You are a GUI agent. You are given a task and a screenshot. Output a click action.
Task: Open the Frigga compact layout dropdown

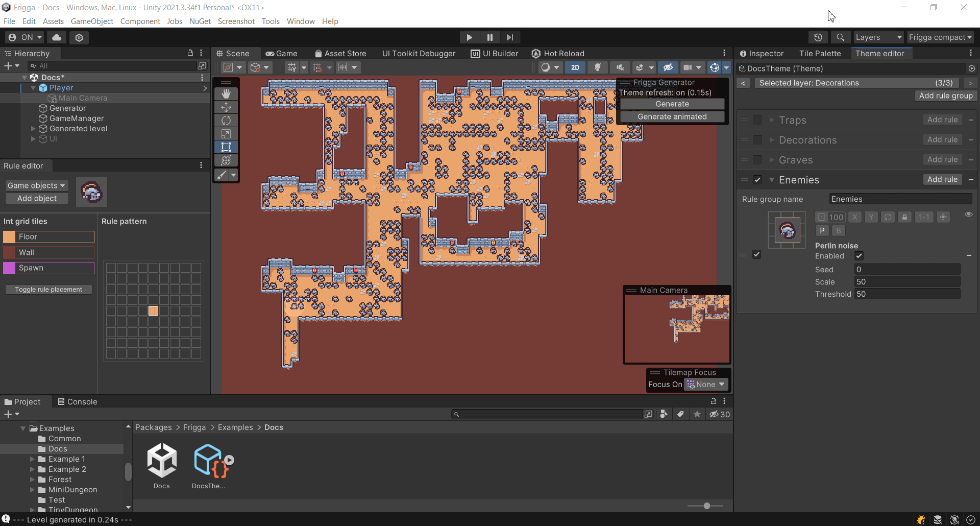pyautogui.click(x=940, y=37)
